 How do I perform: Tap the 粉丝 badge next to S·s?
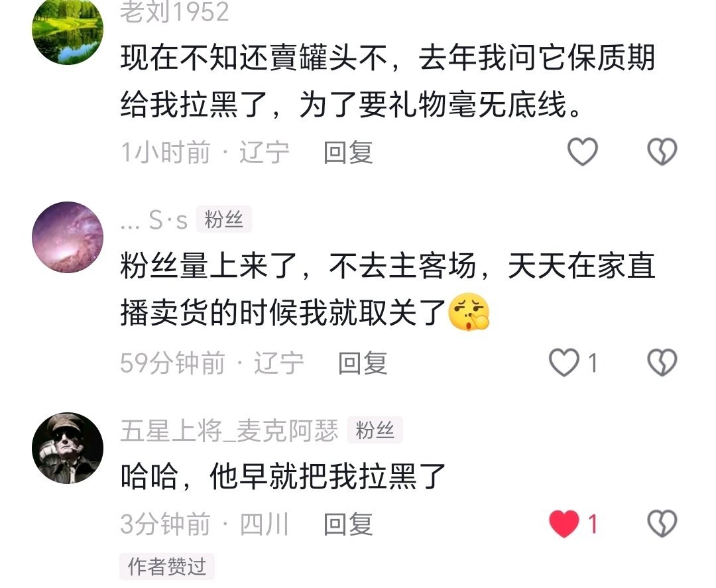(x=224, y=219)
